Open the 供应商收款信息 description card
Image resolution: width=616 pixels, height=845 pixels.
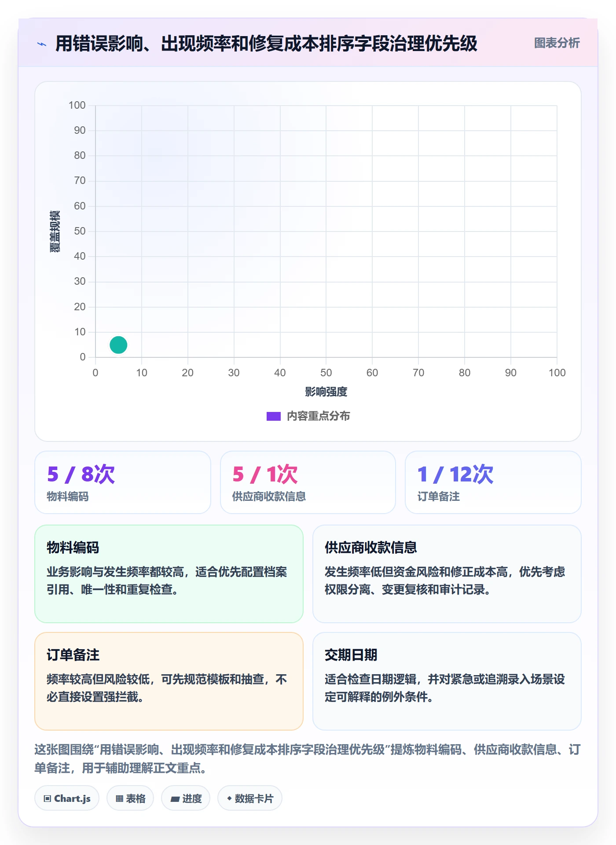click(447, 574)
